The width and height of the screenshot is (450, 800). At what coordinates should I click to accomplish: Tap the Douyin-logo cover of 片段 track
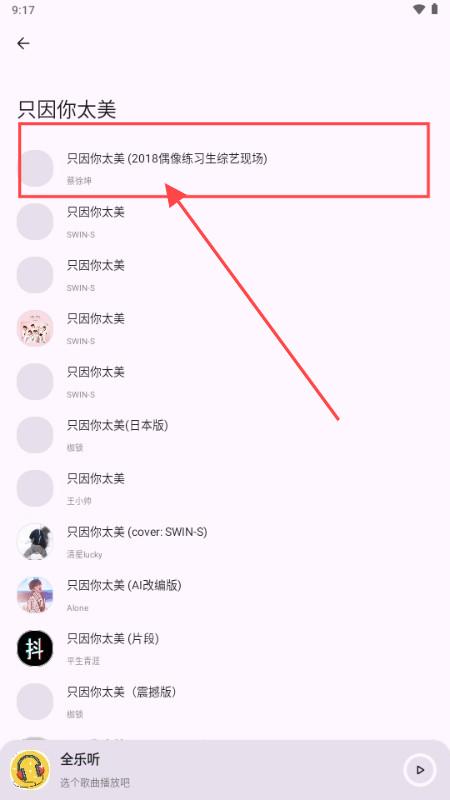click(35, 648)
